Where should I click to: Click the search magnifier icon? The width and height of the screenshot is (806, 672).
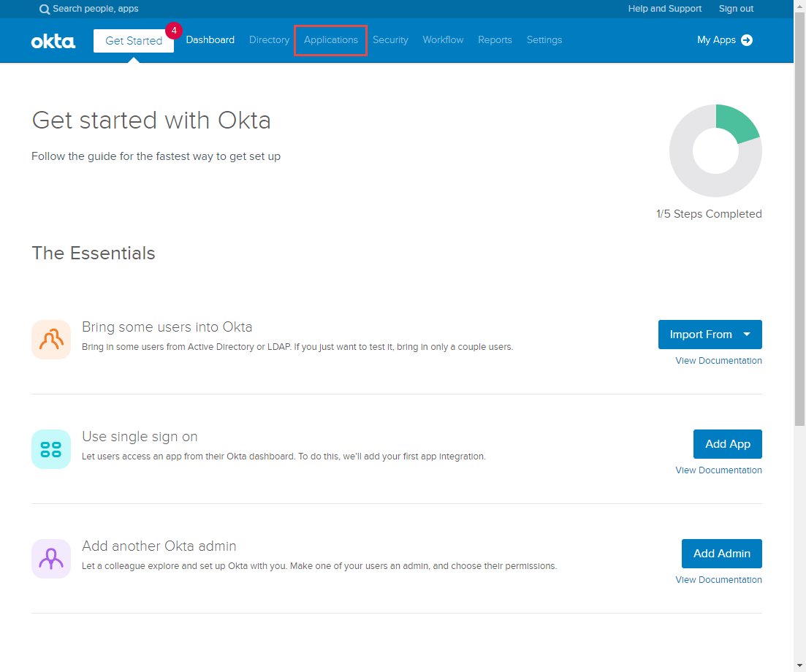pos(45,9)
